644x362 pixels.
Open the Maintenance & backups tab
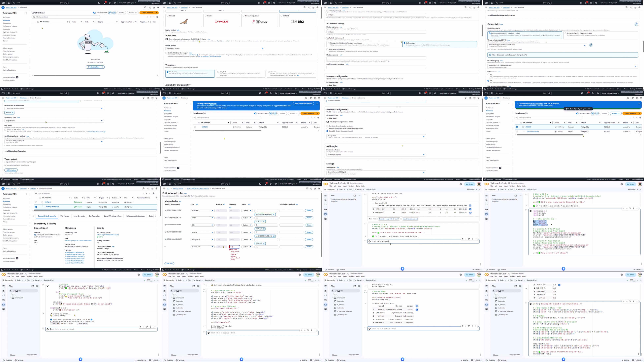135,216
